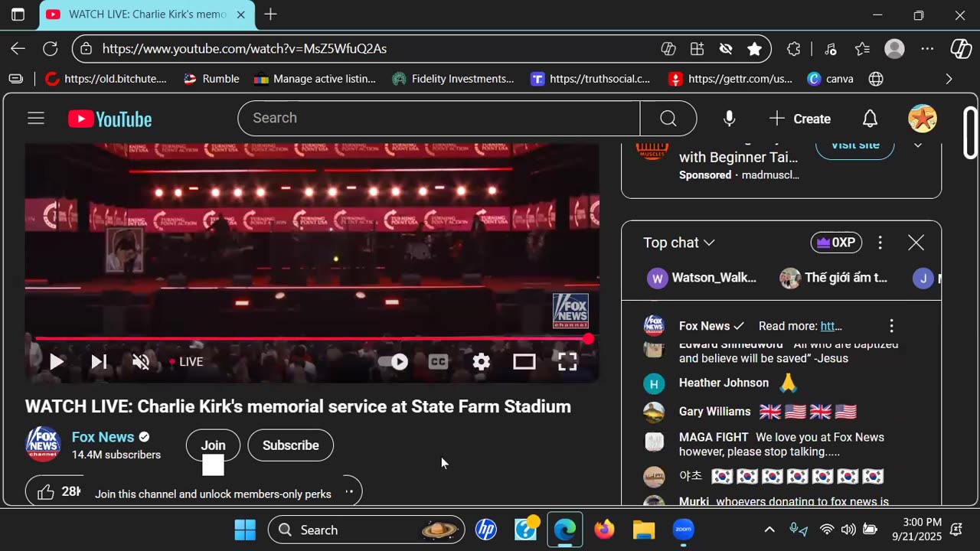The image size is (980, 551).
Task: Expand the sponsored ad chevron
Action: 918,145
